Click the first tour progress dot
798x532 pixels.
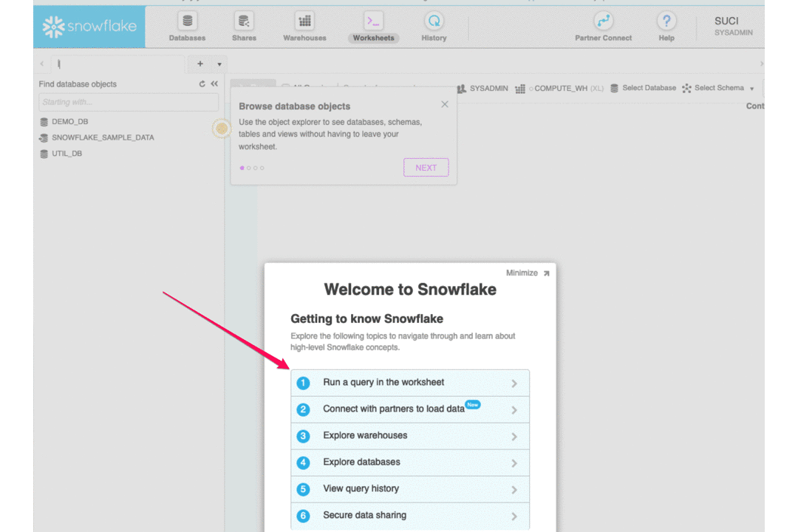click(242, 168)
